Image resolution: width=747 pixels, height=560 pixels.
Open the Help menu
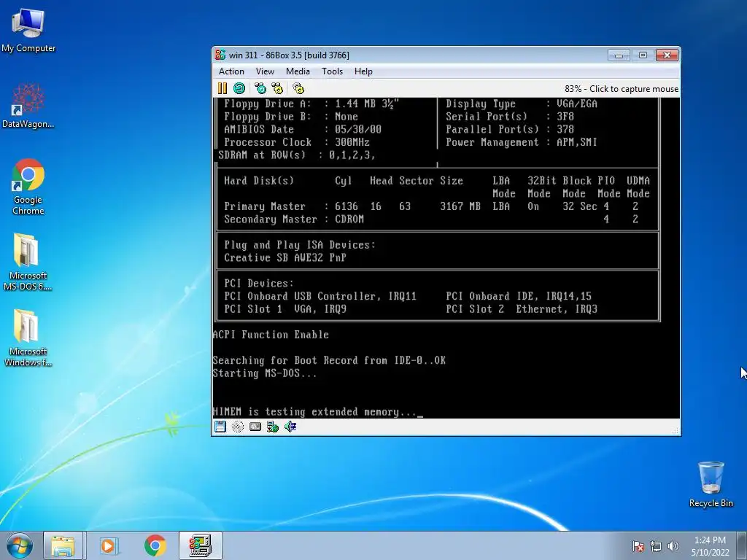click(x=363, y=71)
